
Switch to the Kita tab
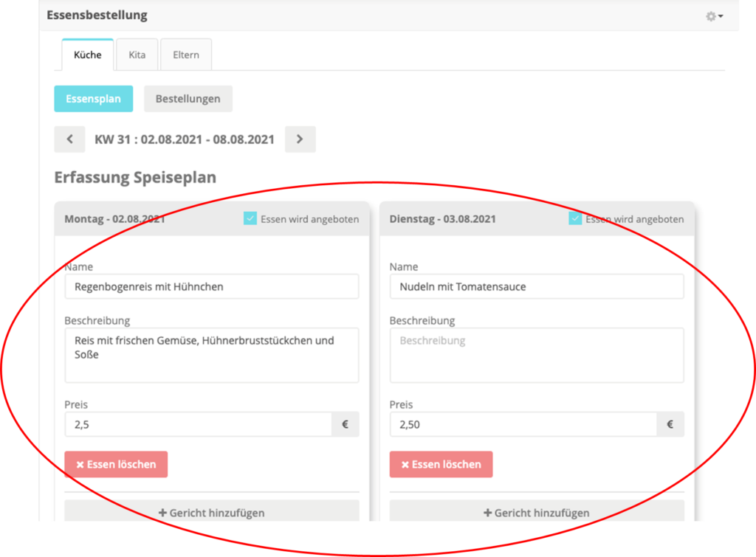coord(137,55)
